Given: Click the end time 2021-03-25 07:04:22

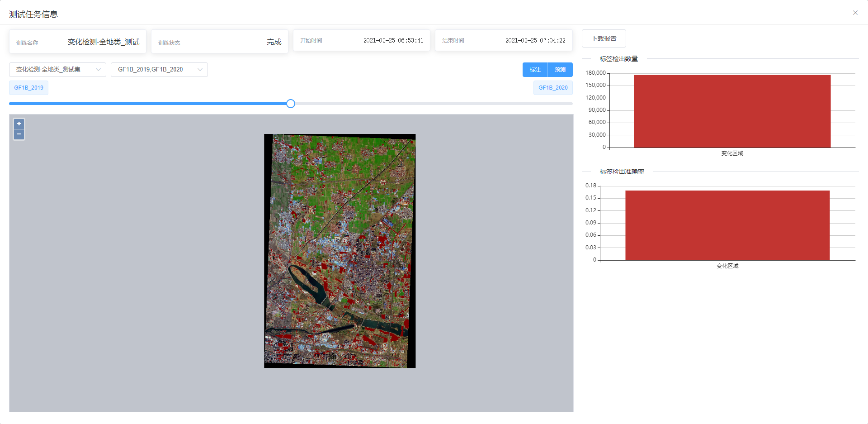Looking at the screenshot, I should click(x=535, y=41).
